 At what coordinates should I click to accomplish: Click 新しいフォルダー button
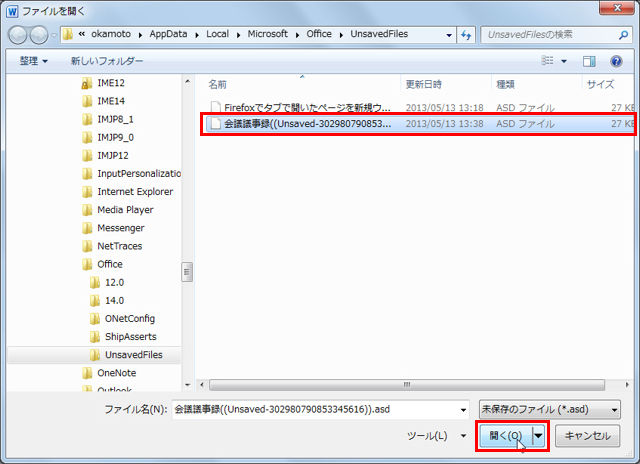click(107, 61)
